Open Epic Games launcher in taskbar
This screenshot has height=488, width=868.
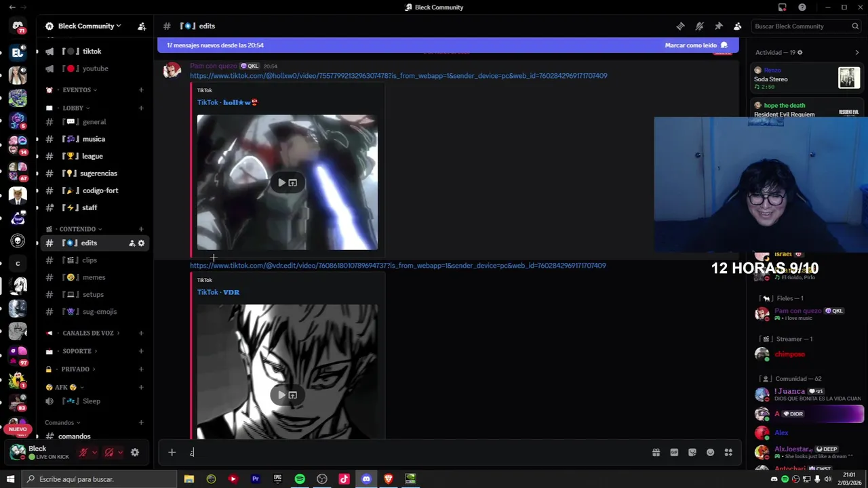[277, 479]
